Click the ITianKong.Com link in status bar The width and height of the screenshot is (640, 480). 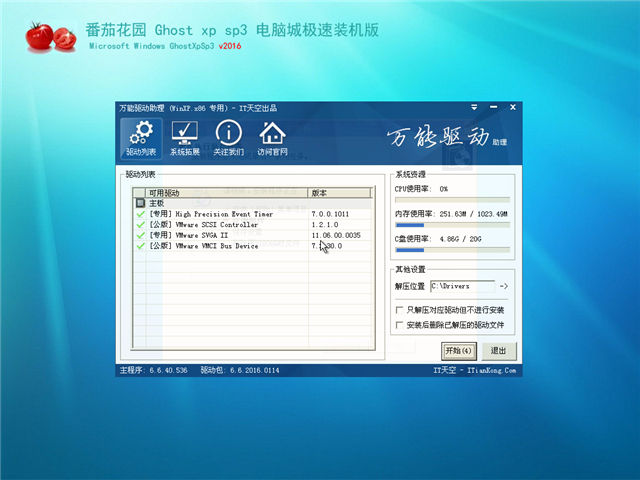pos(491,370)
